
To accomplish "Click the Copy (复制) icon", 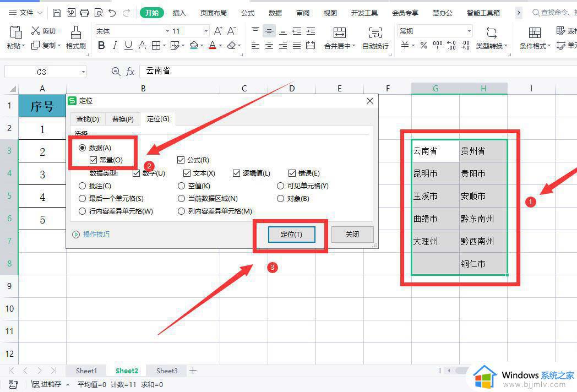I will coord(35,45).
